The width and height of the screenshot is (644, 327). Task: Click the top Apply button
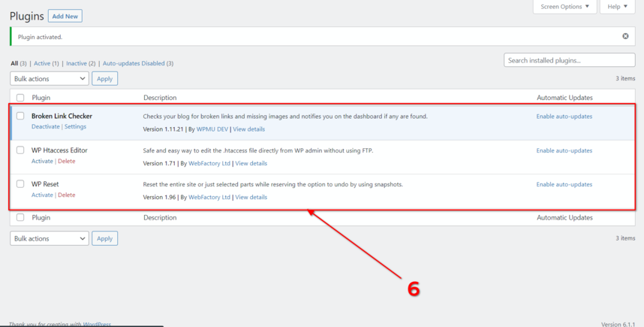tap(105, 79)
